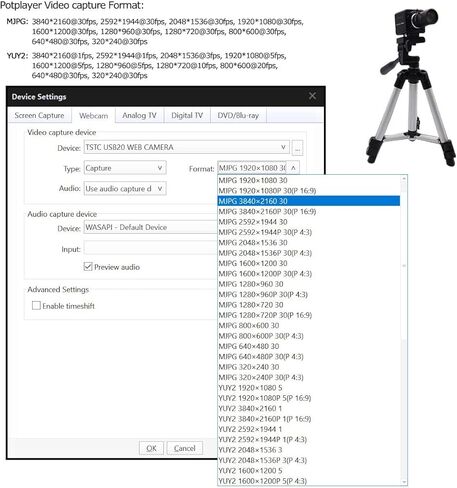Collapse the Format dropdown arrow
The image size is (457, 488).
click(x=293, y=168)
